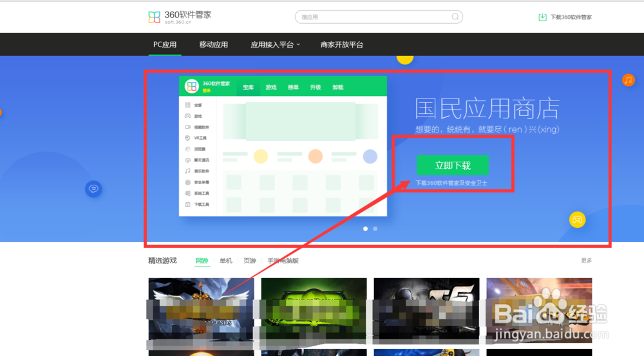The height and width of the screenshot is (356, 644).
Task: Click 榜单 tab in banner mockup
Action: (293, 87)
